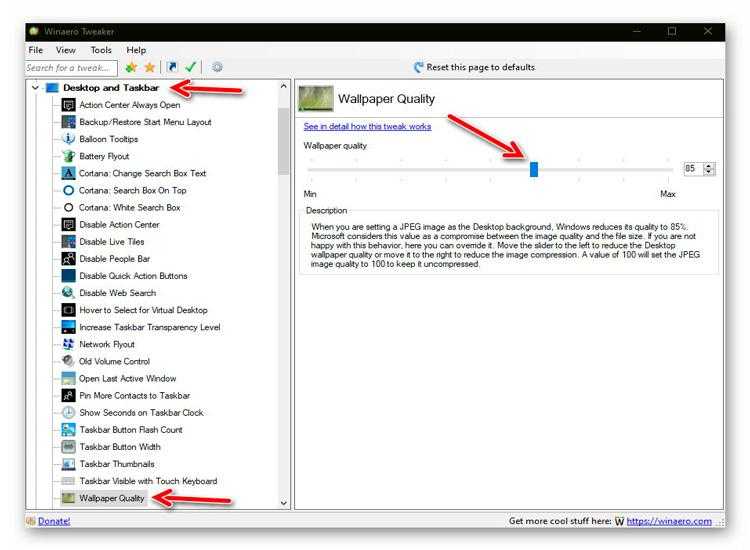Select 'Taskbar Thumbnails' entry

[117, 464]
